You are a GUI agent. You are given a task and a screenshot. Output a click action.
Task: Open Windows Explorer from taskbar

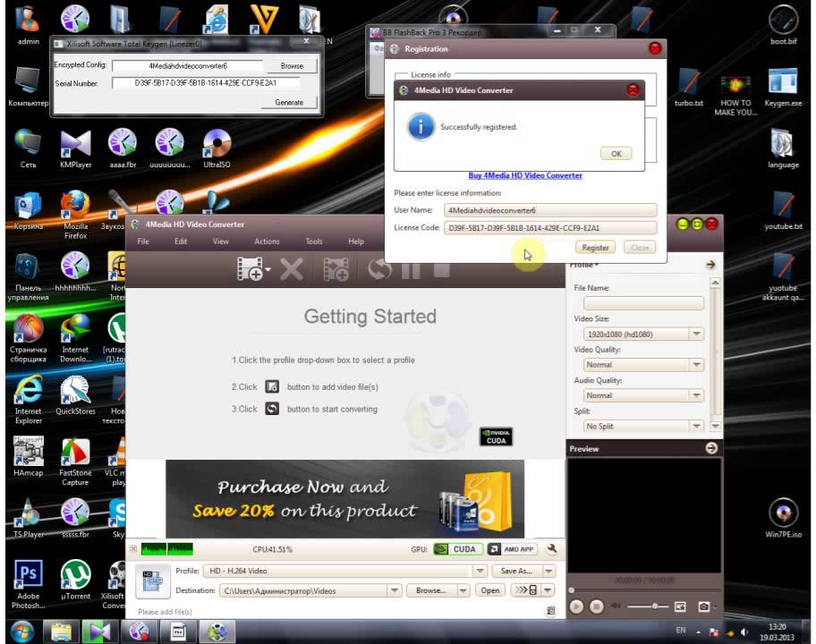(x=61, y=631)
